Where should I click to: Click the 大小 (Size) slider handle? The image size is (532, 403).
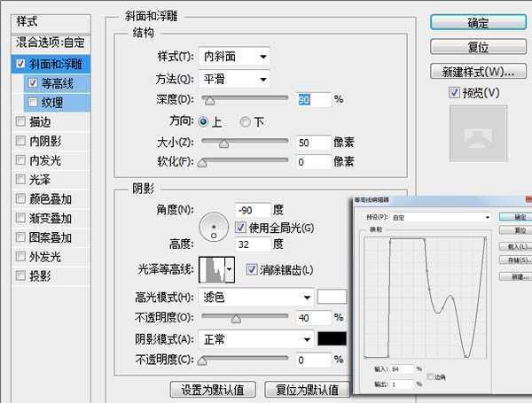point(223,142)
